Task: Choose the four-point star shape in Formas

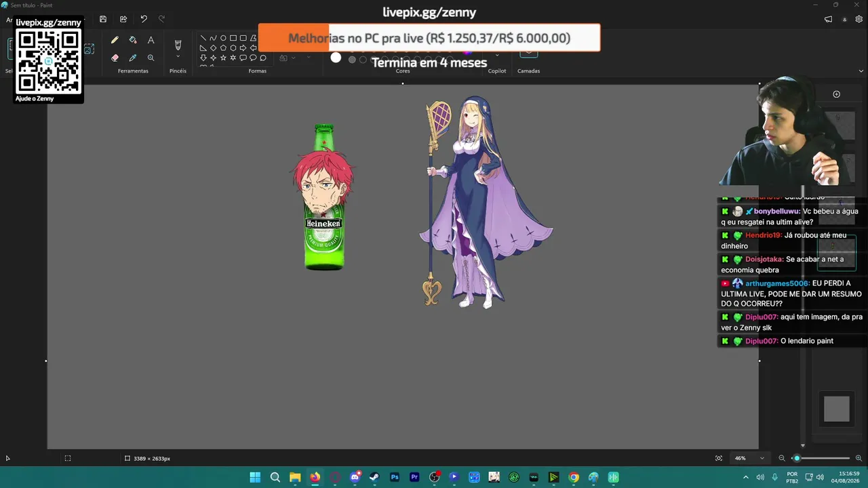Action: point(213,58)
